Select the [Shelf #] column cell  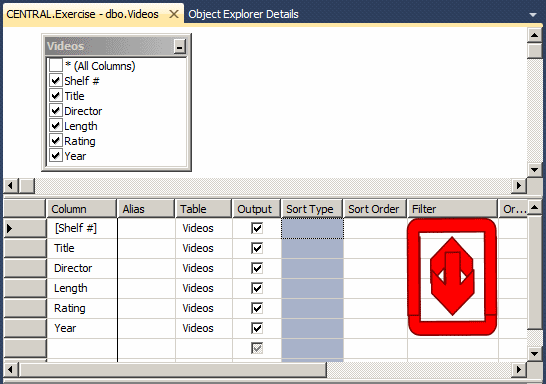point(82,228)
